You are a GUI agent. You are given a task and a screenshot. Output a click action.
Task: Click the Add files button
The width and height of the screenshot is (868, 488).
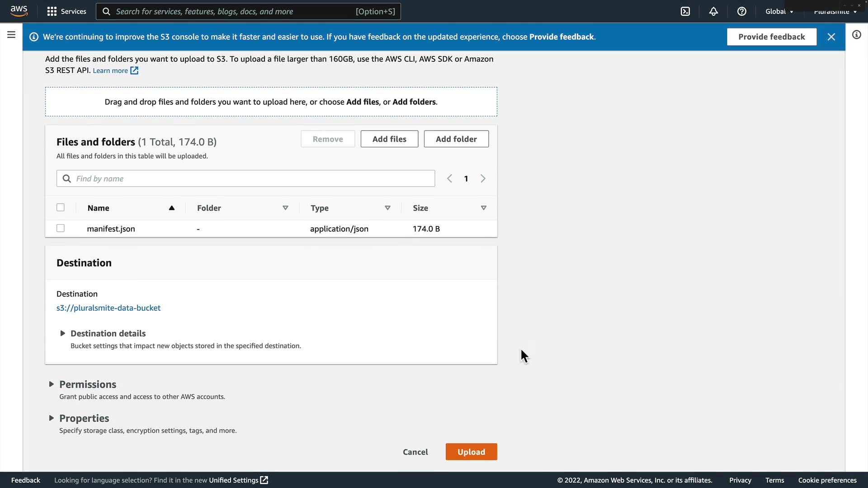pyautogui.click(x=389, y=139)
